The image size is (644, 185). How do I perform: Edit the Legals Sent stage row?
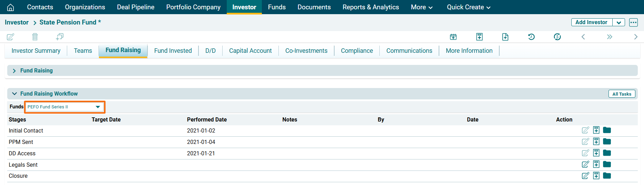[585, 164]
